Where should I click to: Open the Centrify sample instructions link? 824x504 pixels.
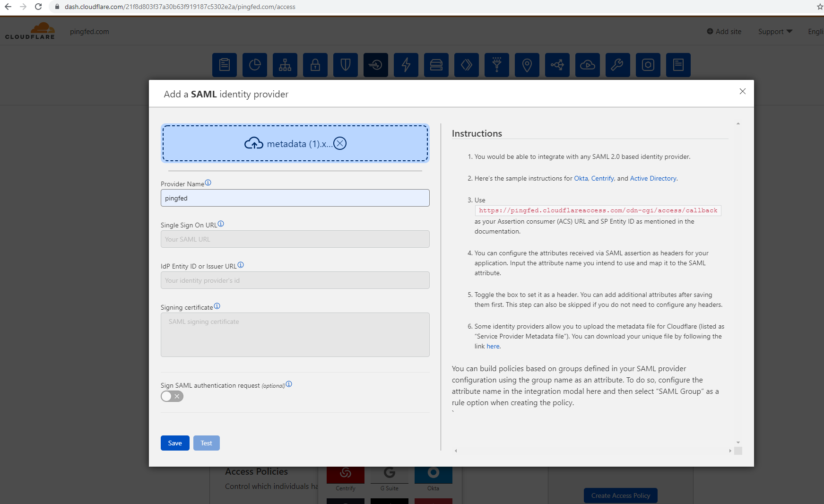tap(602, 179)
